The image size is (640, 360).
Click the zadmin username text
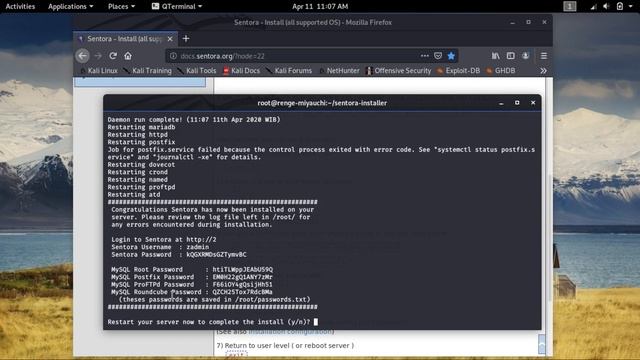coord(198,247)
